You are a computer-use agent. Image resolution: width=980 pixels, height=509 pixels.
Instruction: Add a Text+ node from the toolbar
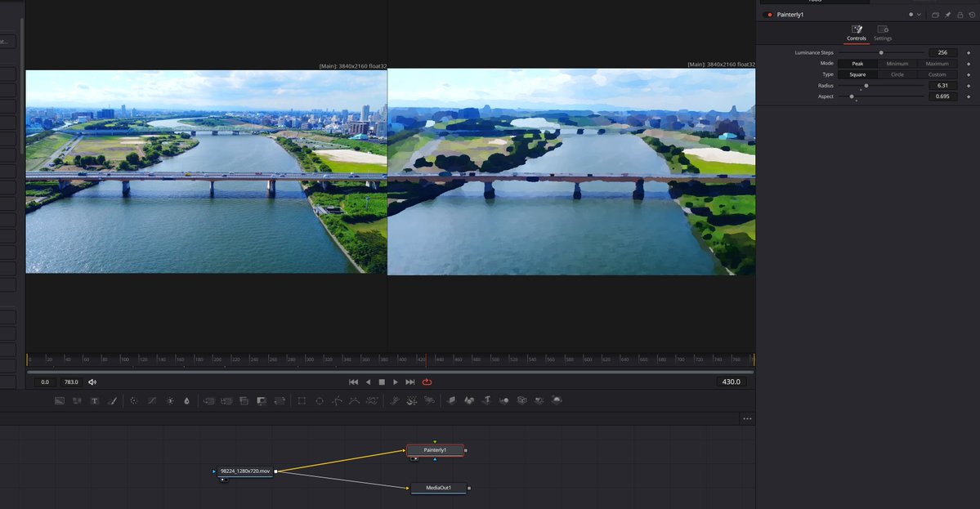pos(94,401)
